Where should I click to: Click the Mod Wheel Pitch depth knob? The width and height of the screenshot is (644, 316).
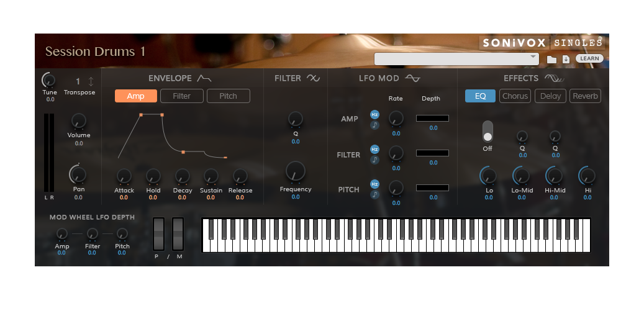tap(122, 234)
